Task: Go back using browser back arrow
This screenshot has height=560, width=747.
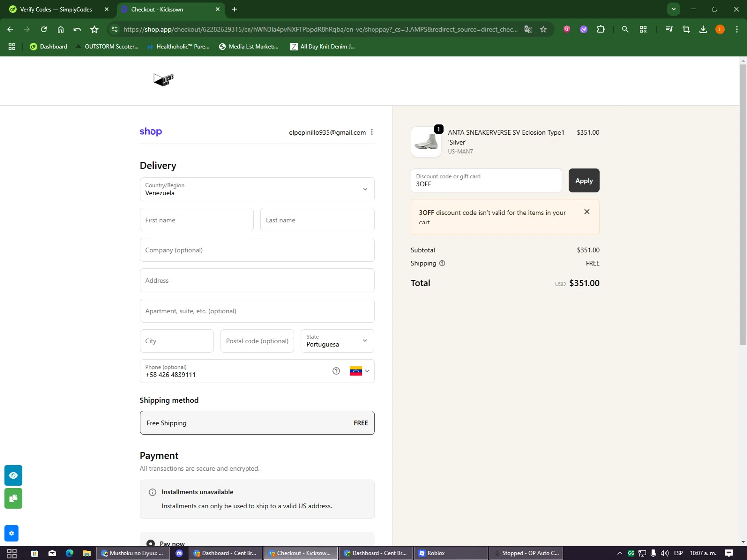Action: pos(10,29)
